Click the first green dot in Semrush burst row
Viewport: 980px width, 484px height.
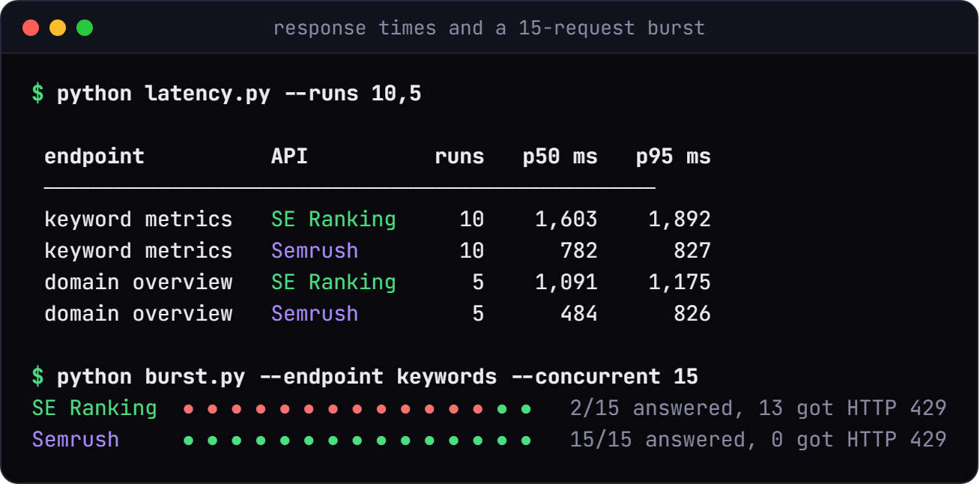[188, 441]
